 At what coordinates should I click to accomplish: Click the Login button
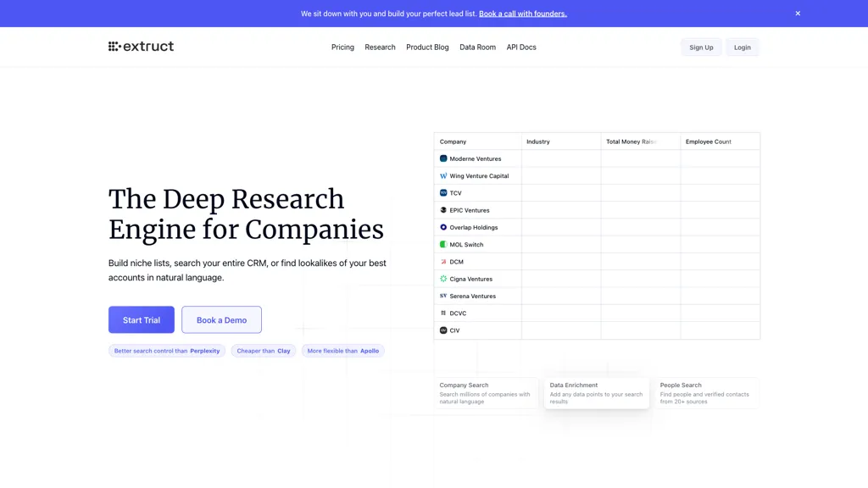(742, 47)
